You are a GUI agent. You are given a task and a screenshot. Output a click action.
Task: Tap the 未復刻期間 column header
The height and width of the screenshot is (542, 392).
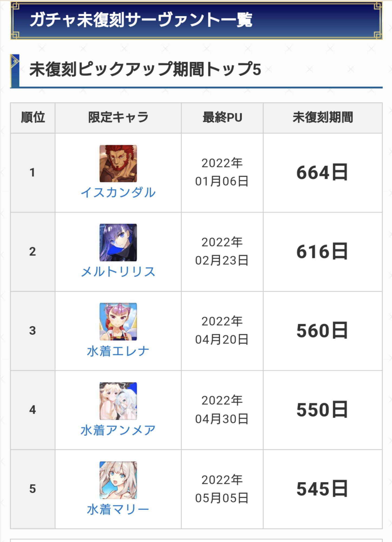click(x=323, y=118)
